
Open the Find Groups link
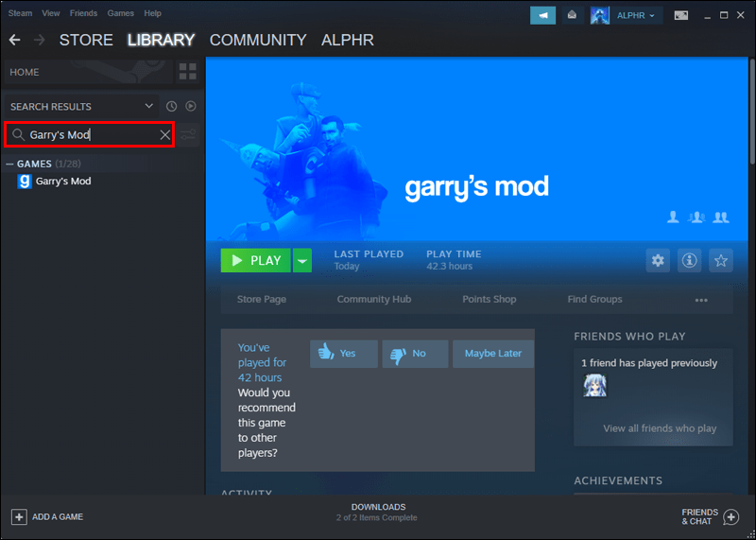(x=595, y=299)
